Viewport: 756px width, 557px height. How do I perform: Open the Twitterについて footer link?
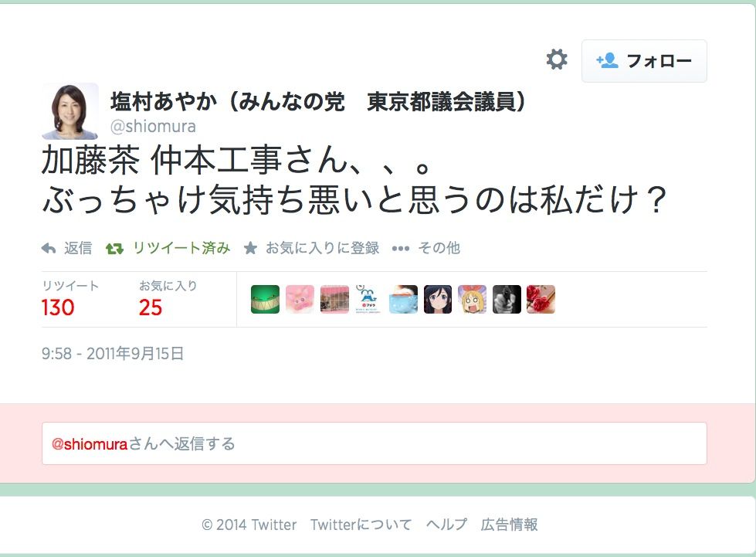point(361,525)
